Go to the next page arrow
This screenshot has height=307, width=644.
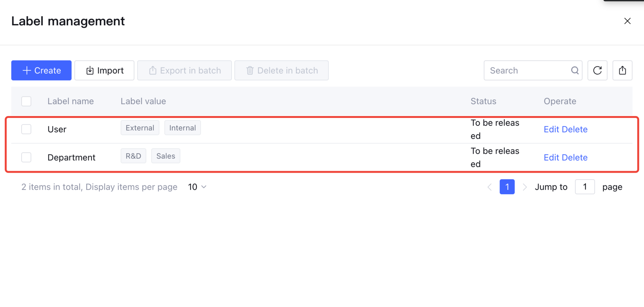point(524,187)
